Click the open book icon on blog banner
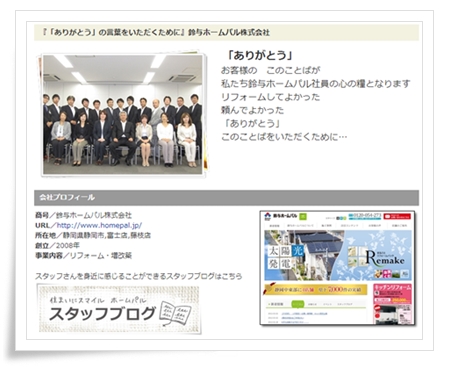 point(176,313)
